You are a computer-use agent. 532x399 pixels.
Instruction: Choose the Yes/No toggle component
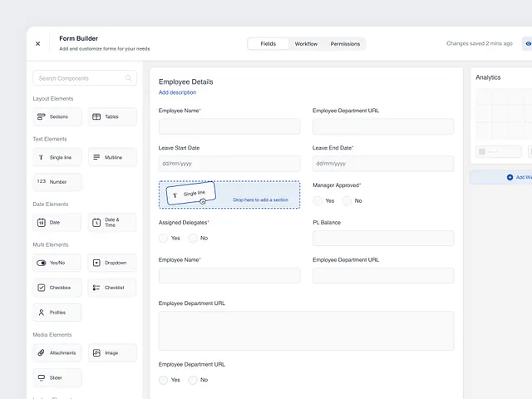coord(57,263)
